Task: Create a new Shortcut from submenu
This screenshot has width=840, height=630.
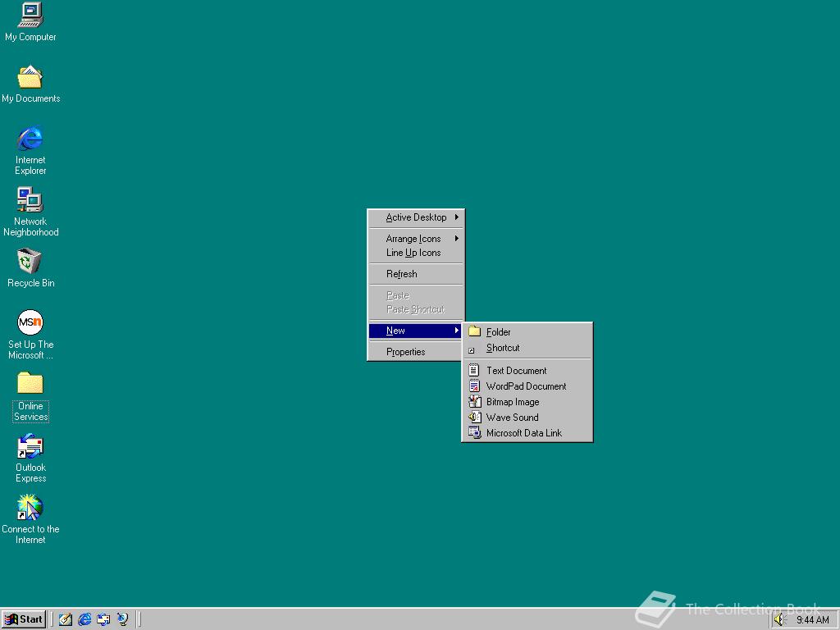Action: click(527, 348)
